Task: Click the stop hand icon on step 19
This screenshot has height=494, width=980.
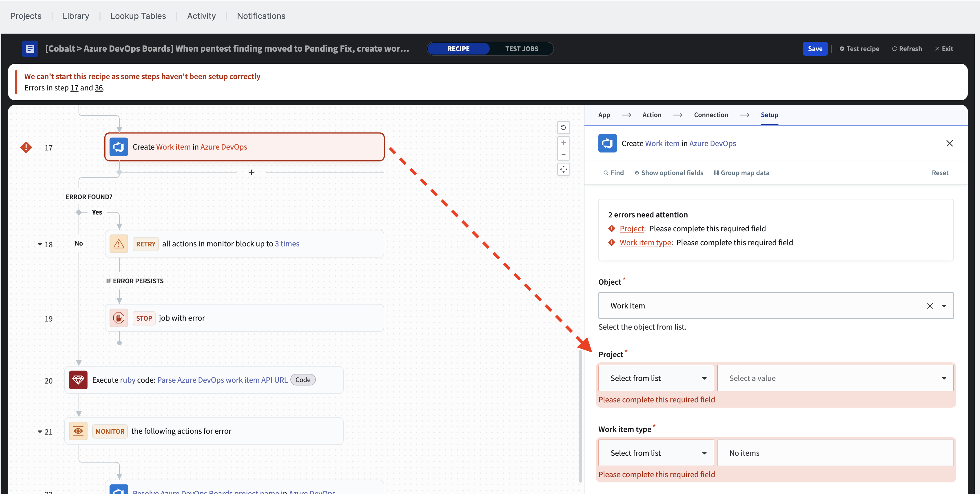Action: point(119,318)
